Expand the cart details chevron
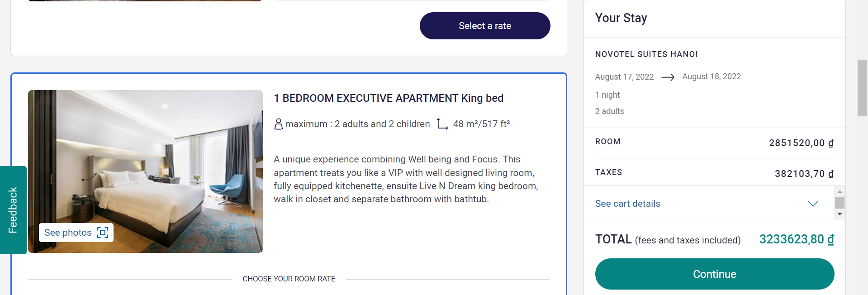Image resolution: width=868 pixels, height=295 pixels. pos(813,204)
